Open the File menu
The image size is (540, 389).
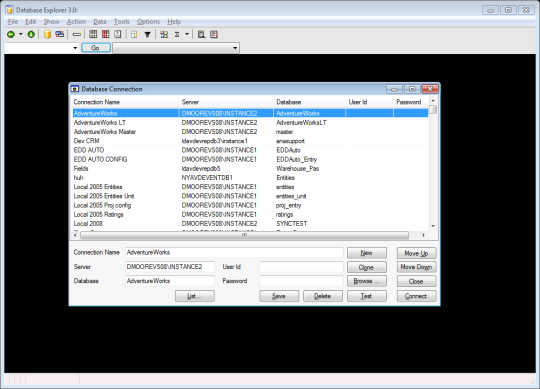click(13, 22)
